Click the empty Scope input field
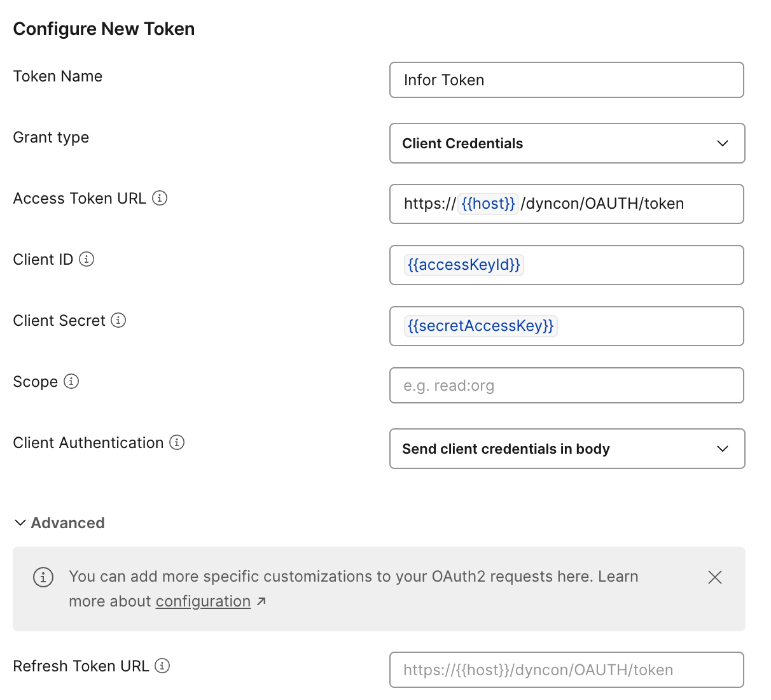Image resolution: width=771 pixels, height=700 pixels. tap(566, 385)
